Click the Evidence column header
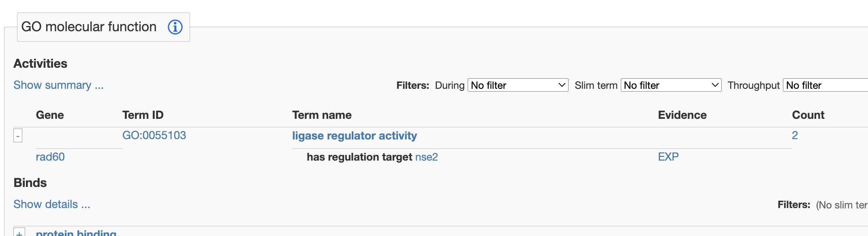The height and width of the screenshot is (236, 868). tap(683, 115)
